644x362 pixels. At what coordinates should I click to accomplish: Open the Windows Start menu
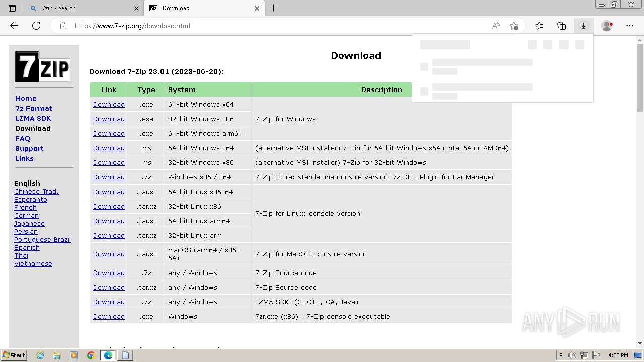14,355
